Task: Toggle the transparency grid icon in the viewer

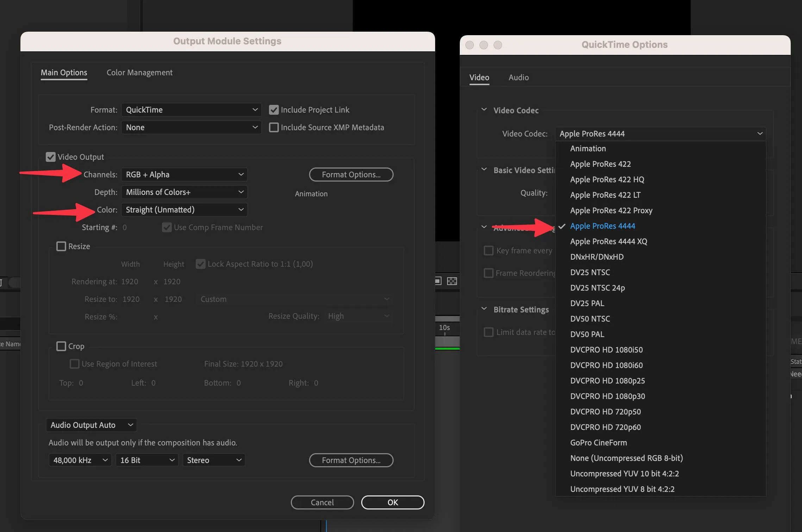Action: click(x=452, y=281)
